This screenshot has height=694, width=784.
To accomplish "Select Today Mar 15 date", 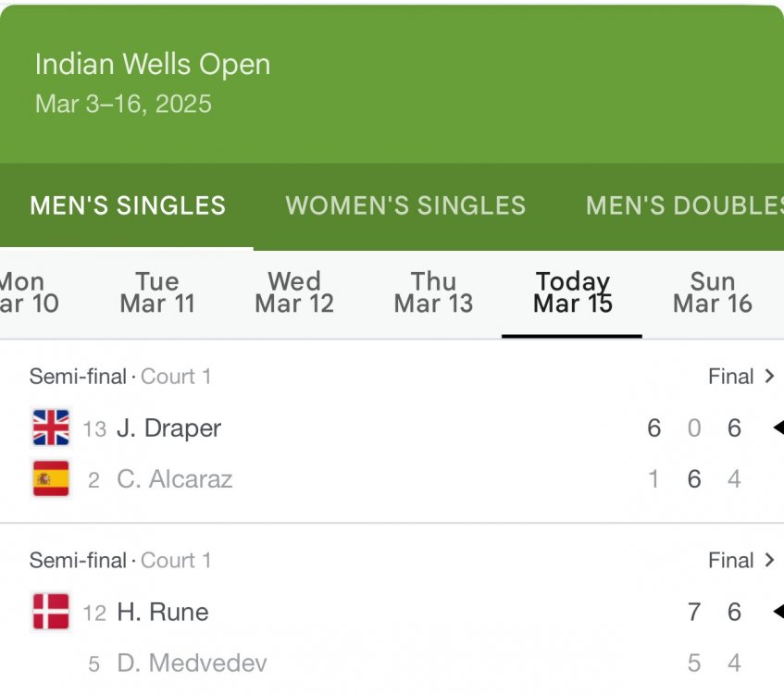I will point(573,292).
